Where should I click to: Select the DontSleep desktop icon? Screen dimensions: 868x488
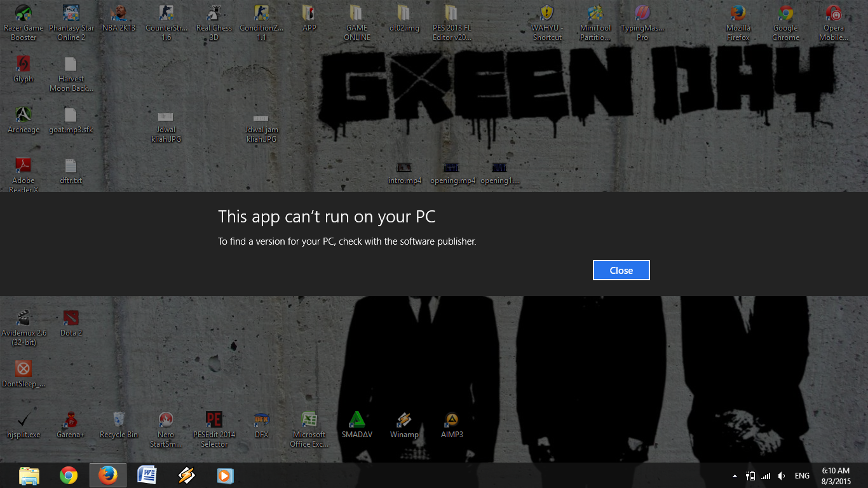pyautogui.click(x=24, y=374)
